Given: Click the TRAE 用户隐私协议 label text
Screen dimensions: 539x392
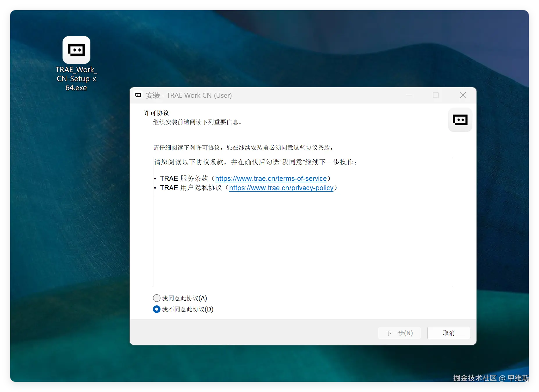Looking at the screenshot, I should (x=191, y=188).
